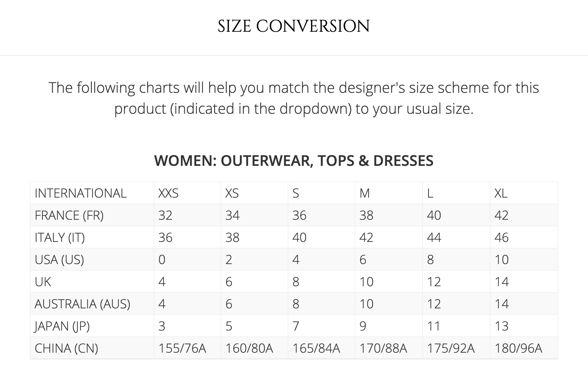
Task: Click the FRANCE (FR) row label
Action: 92,215
